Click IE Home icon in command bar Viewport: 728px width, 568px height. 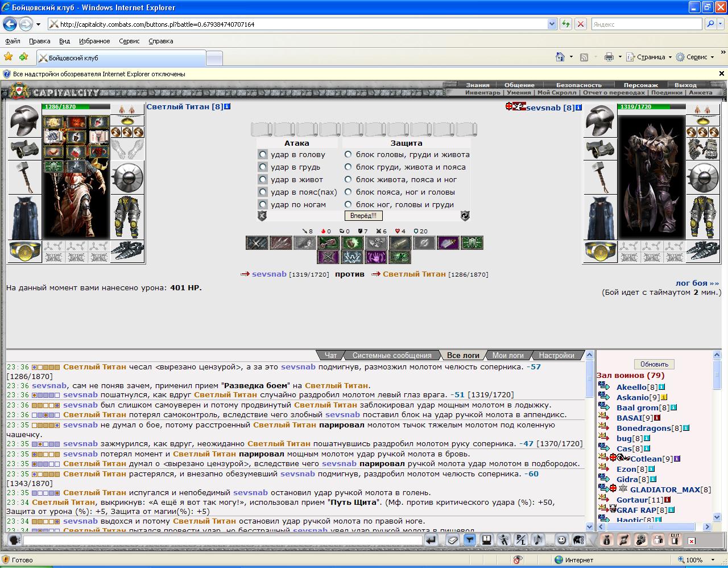click(560, 57)
